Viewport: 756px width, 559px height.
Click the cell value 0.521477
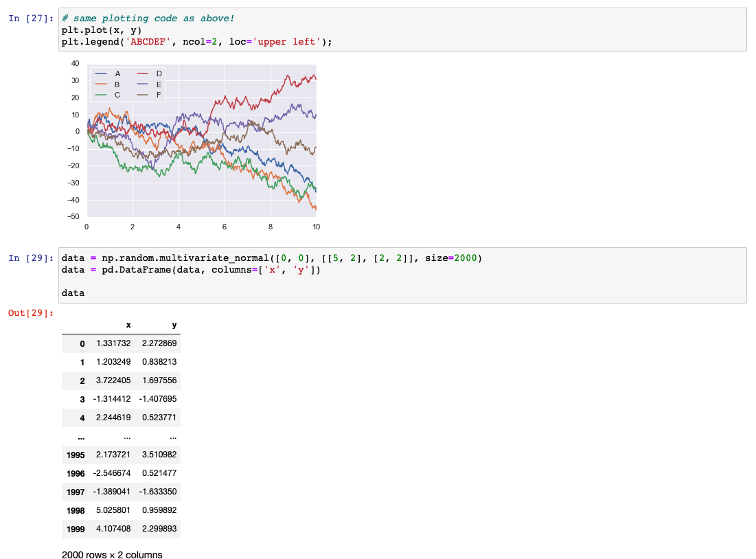tap(159, 473)
